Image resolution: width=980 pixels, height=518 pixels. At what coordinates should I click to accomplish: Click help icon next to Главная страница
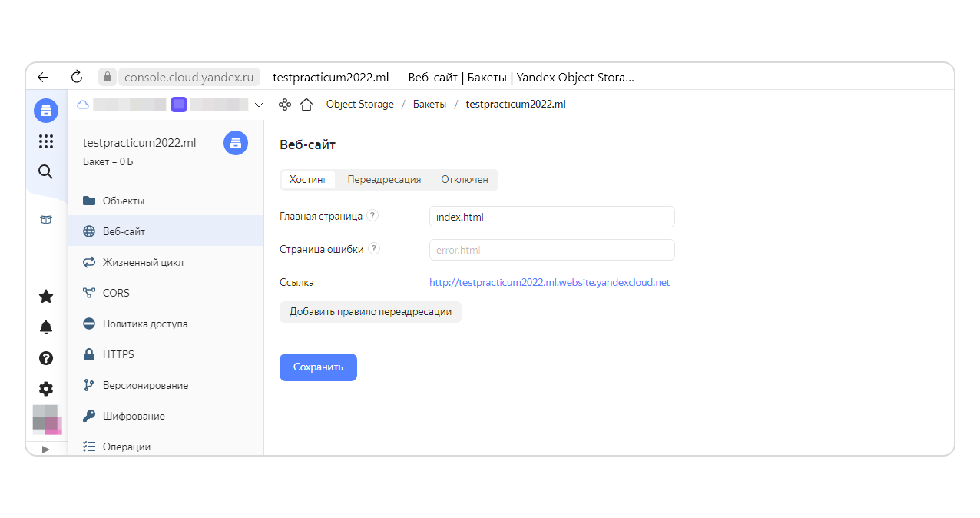[372, 216]
